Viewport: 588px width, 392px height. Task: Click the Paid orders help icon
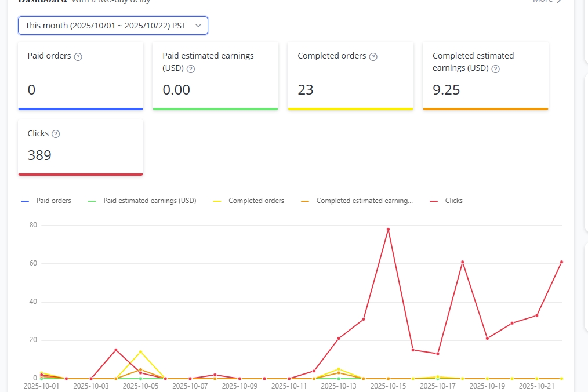point(78,57)
